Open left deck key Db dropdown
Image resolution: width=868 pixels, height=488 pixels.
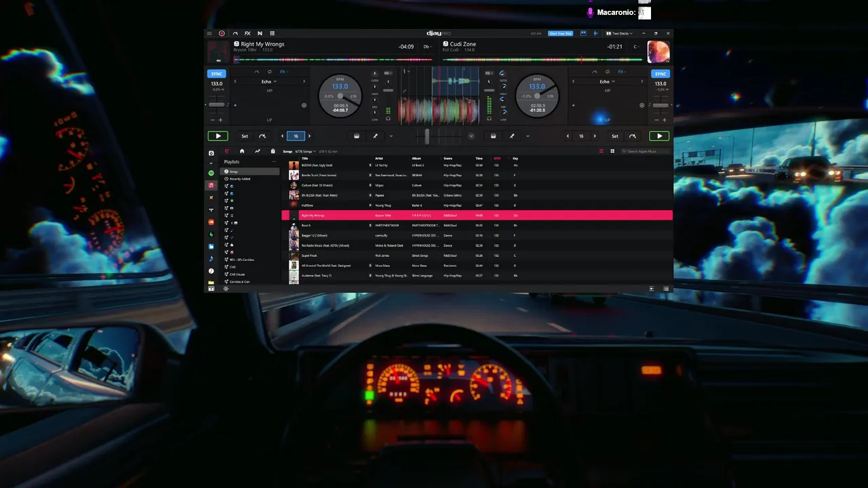click(x=427, y=47)
